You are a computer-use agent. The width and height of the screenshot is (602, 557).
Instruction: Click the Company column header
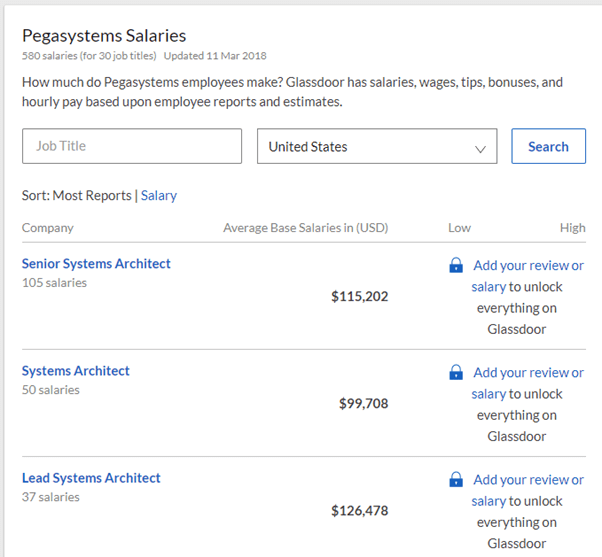pos(48,228)
